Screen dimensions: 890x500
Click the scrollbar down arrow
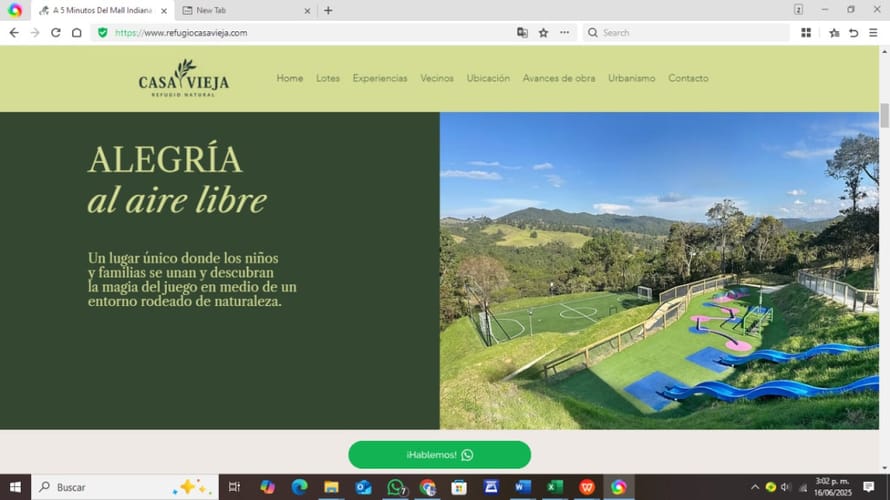884,469
